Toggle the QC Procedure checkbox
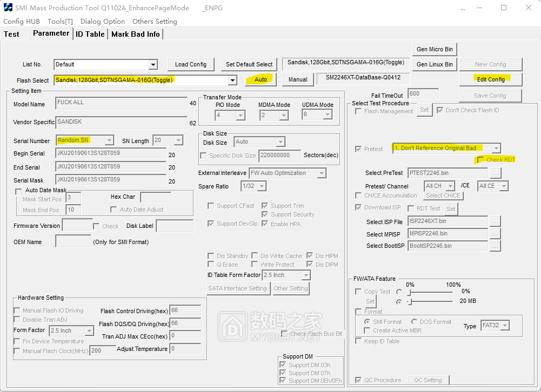The image size is (541, 392). (x=358, y=380)
